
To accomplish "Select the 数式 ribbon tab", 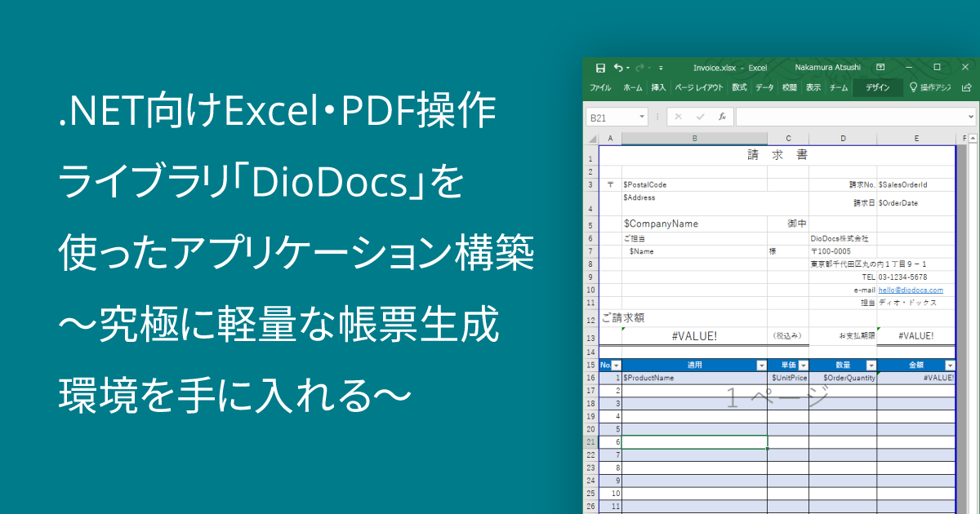I will (x=739, y=87).
